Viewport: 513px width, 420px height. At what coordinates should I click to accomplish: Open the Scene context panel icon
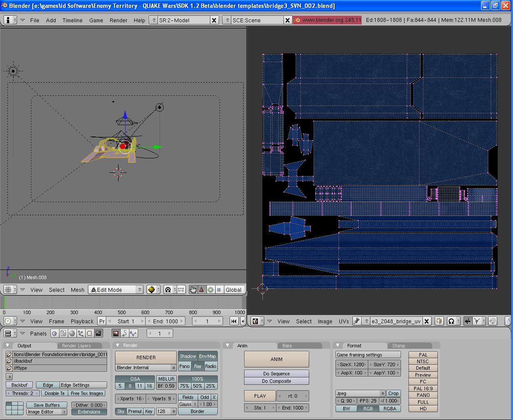tap(98, 333)
